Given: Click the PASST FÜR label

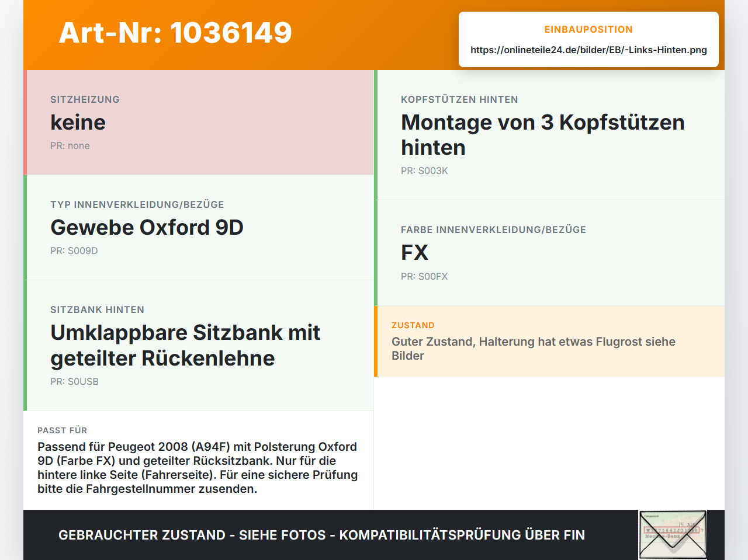Looking at the screenshot, I should (x=62, y=430).
